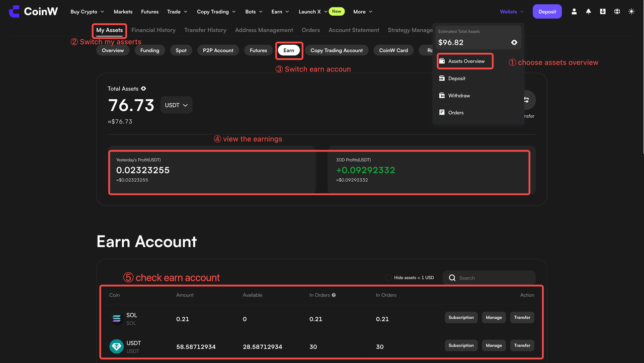Click Subscription for USDT

[x=461, y=345]
